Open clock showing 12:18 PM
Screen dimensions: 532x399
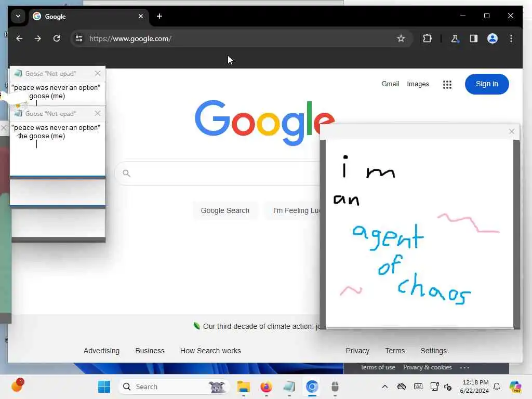point(474,387)
